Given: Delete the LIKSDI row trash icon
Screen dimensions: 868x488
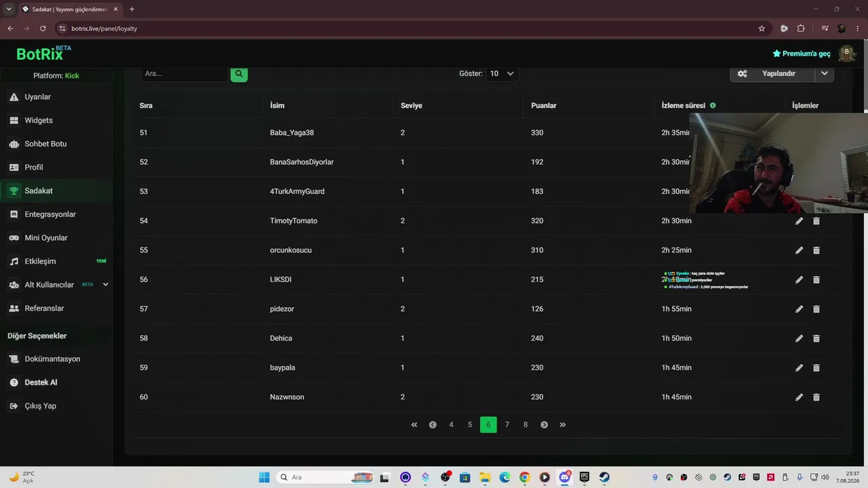Looking at the screenshot, I should pos(816,279).
